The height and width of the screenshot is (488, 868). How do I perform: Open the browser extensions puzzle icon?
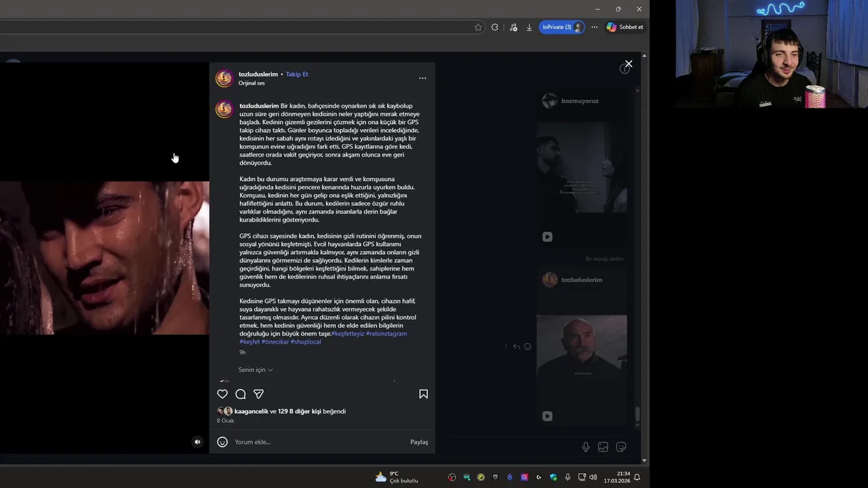click(494, 27)
